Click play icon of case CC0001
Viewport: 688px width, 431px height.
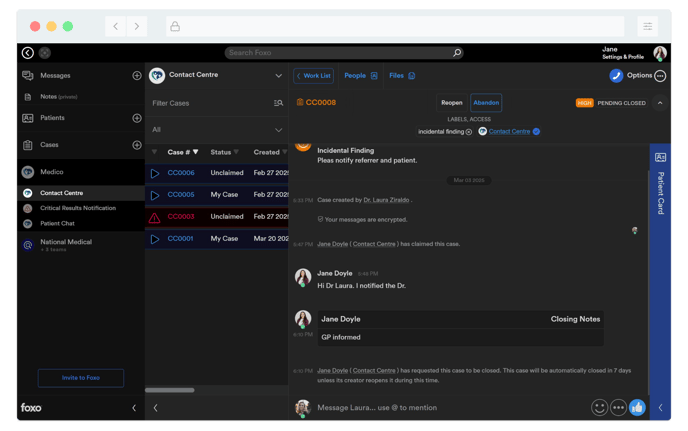(x=155, y=240)
